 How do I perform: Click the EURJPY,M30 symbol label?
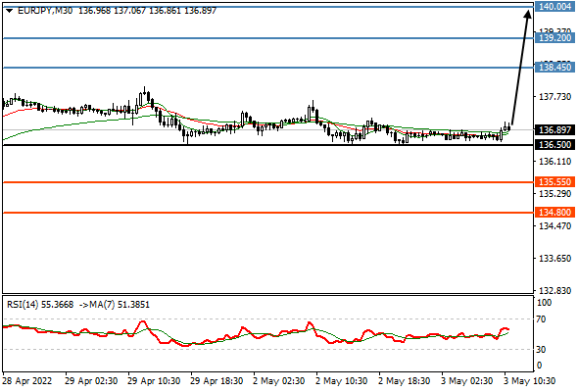[45, 11]
